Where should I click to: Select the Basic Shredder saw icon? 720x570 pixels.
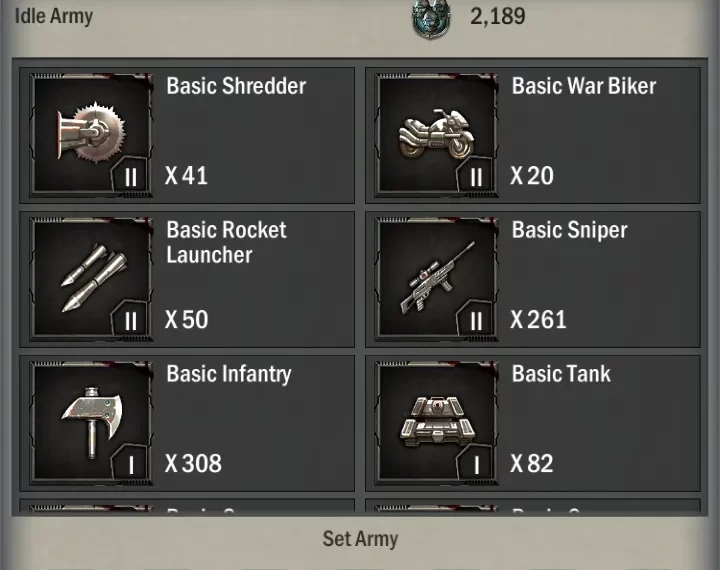(x=91, y=133)
